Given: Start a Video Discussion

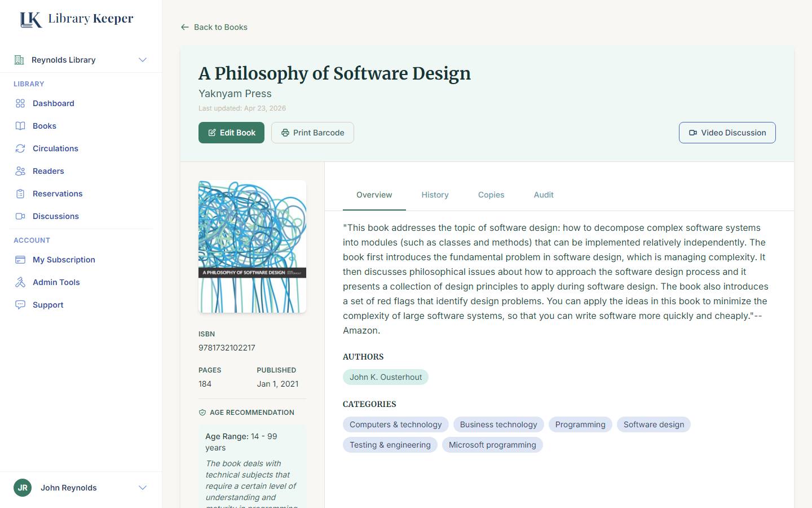Looking at the screenshot, I should (727, 133).
